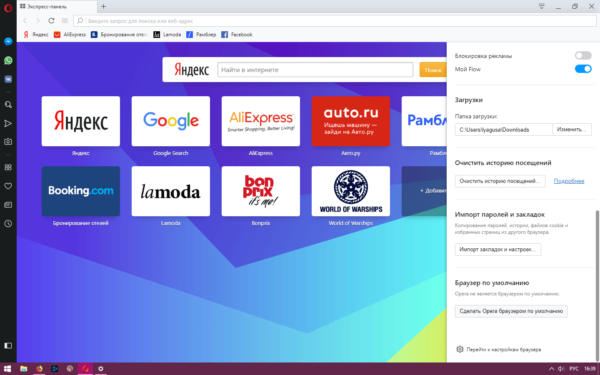
Task: Show hidden tray icons chevron
Action: click(x=551, y=369)
